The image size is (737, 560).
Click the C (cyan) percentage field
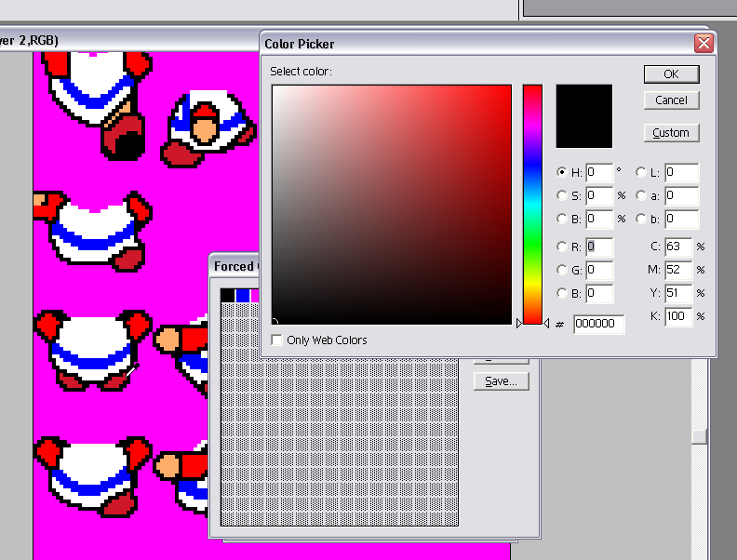coord(678,247)
